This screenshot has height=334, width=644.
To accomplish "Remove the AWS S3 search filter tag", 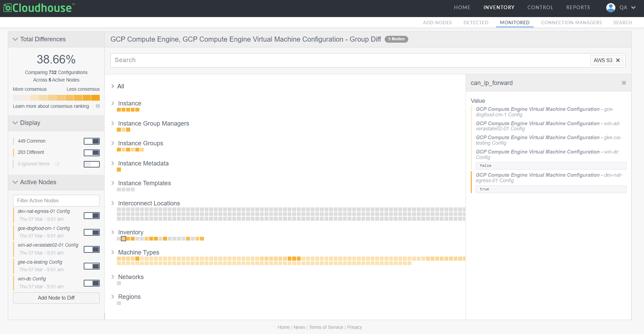I will [618, 60].
